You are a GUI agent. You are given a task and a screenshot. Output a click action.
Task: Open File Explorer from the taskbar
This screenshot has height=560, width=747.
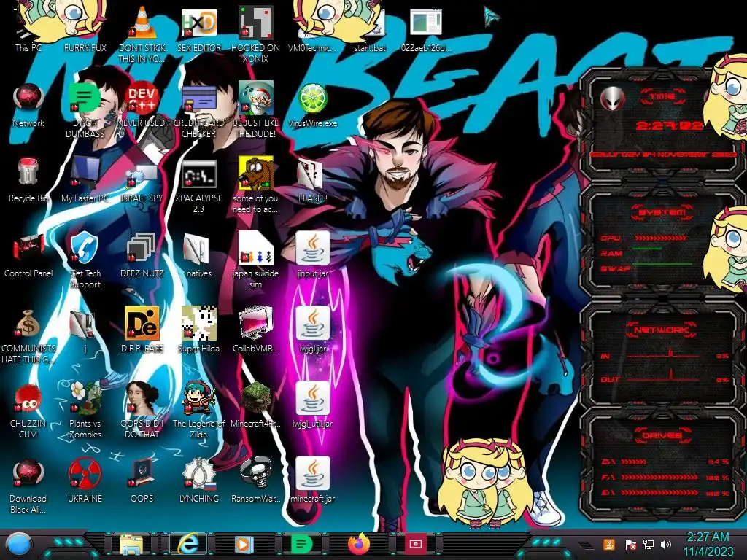point(131,545)
